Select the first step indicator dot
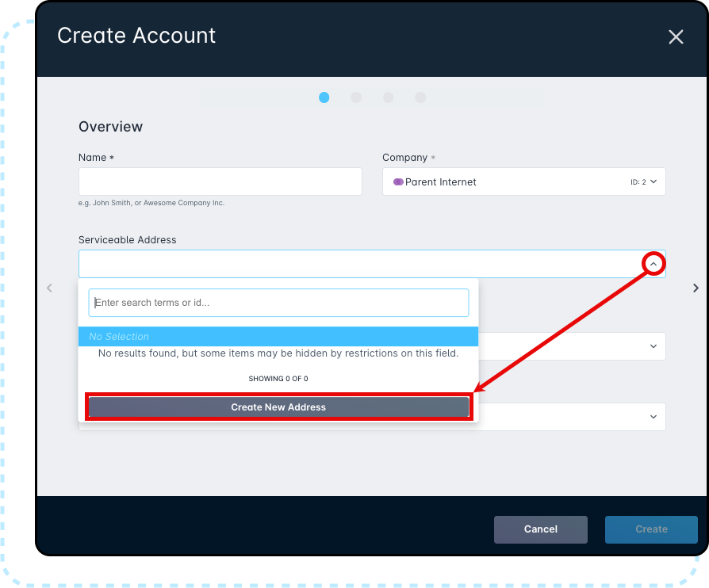The image size is (709, 588). (x=324, y=97)
